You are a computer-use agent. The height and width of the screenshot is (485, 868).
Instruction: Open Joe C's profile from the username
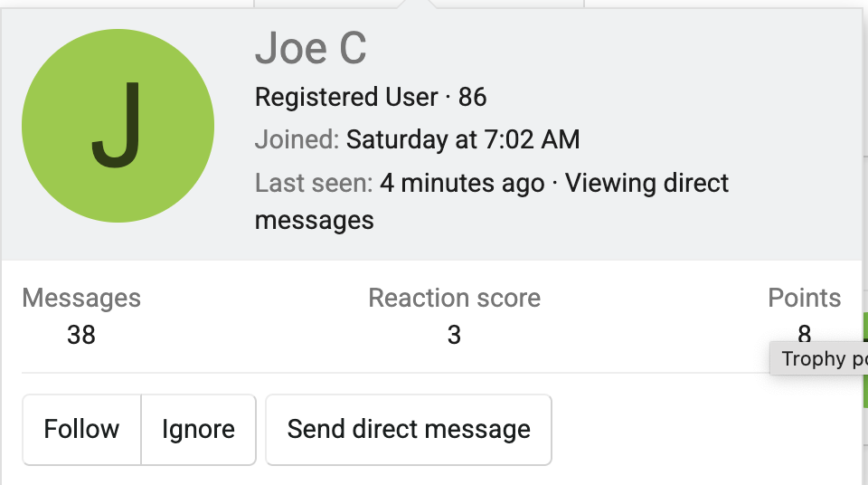coord(310,48)
